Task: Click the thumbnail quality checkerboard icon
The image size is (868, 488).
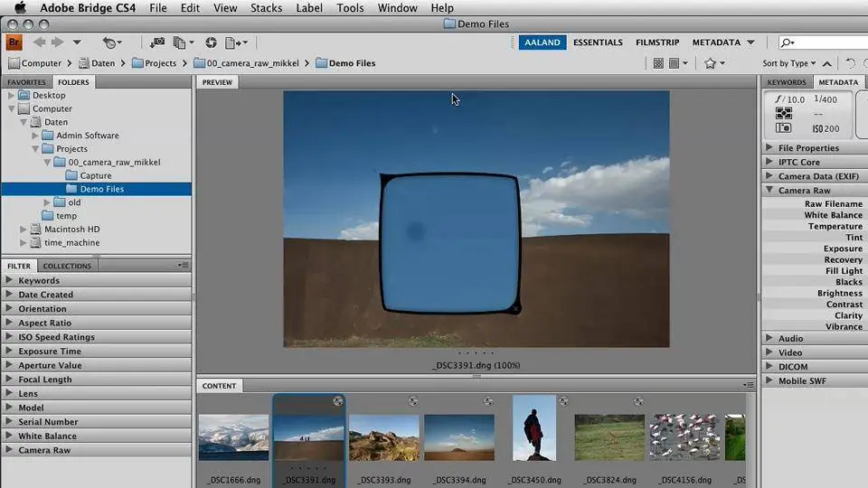Action: pos(658,63)
